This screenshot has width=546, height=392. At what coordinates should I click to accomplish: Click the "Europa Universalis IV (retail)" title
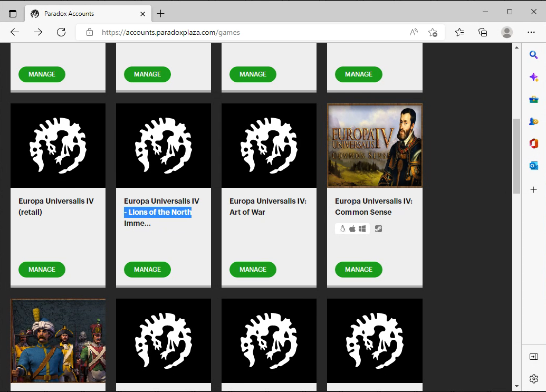pos(56,206)
